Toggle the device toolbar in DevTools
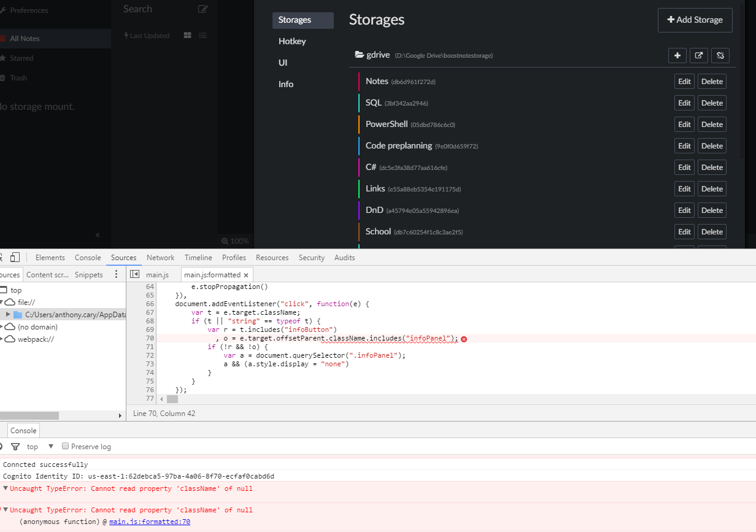 tap(15, 257)
